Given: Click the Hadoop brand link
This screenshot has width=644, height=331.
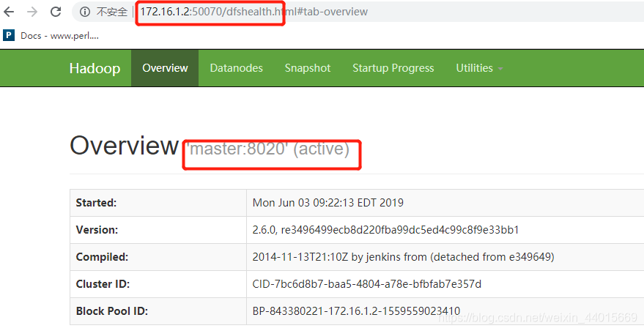Looking at the screenshot, I should coord(95,68).
